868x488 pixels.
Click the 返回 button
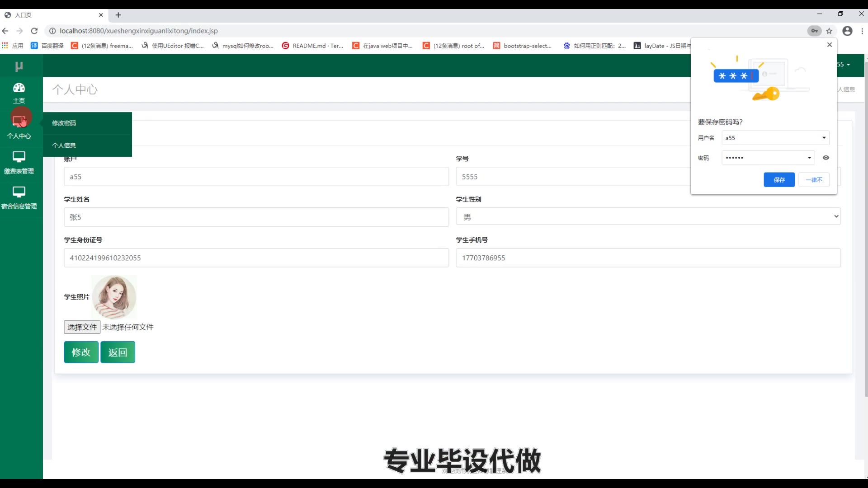click(x=118, y=352)
